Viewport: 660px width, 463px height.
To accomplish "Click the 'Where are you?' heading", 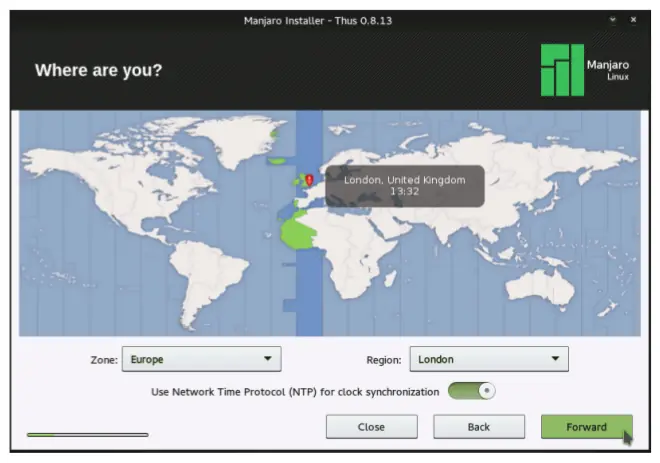I will 98,70.
